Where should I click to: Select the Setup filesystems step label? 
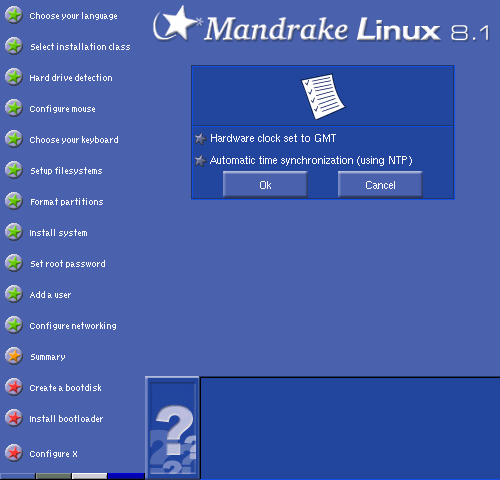pyautogui.click(x=66, y=171)
